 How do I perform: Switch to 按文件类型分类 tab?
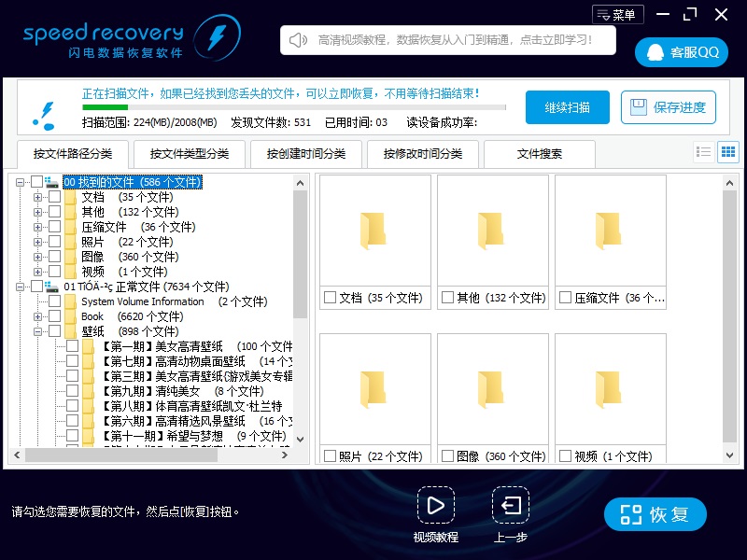point(189,154)
